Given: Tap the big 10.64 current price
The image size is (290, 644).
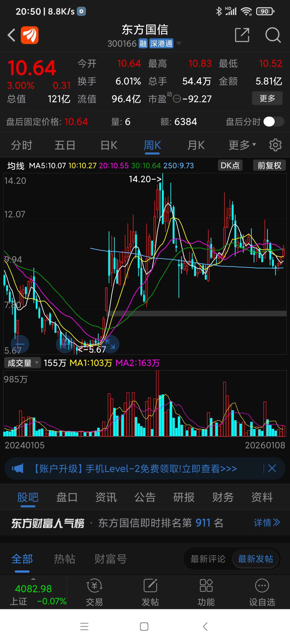Looking at the screenshot, I should (x=32, y=68).
